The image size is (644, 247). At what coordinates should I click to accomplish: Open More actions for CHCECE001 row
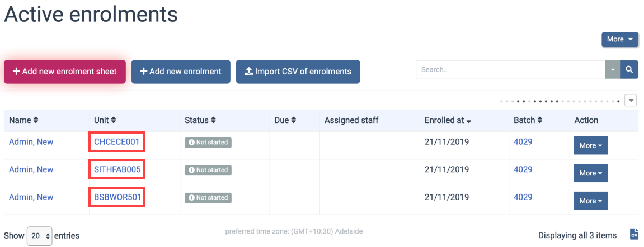(590, 145)
